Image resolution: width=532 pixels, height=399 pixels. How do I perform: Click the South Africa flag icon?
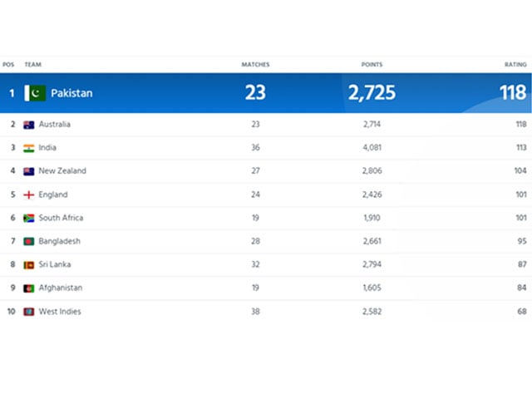29,218
